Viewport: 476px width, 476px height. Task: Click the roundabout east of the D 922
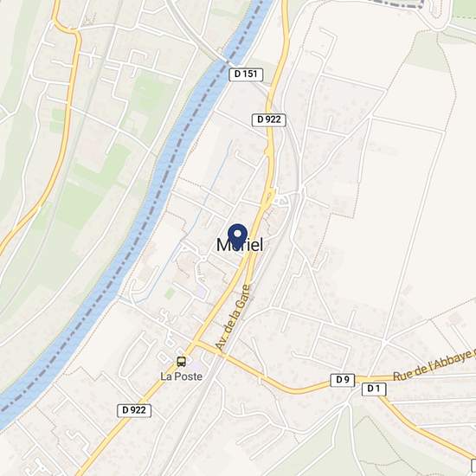[282, 200]
